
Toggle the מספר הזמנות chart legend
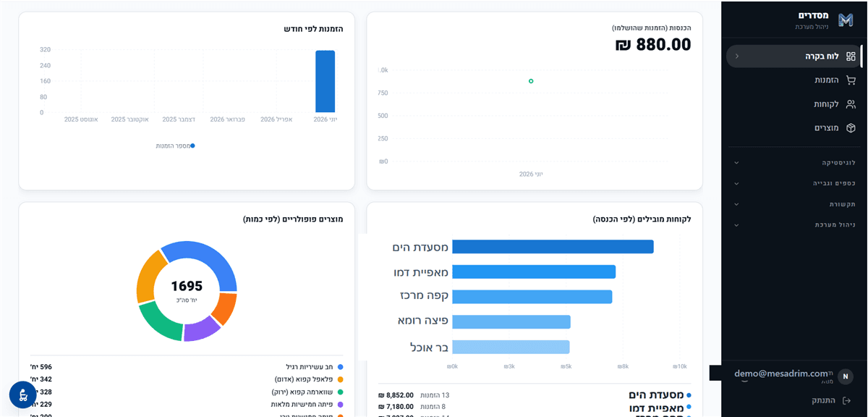[x=175, y=146]
